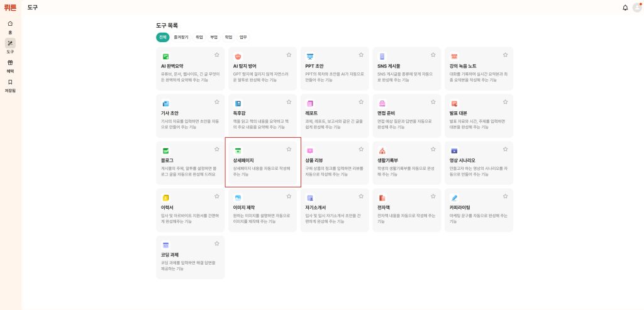
Task: Click the PPT 초안 presentation icon
Action: [310, 57]
